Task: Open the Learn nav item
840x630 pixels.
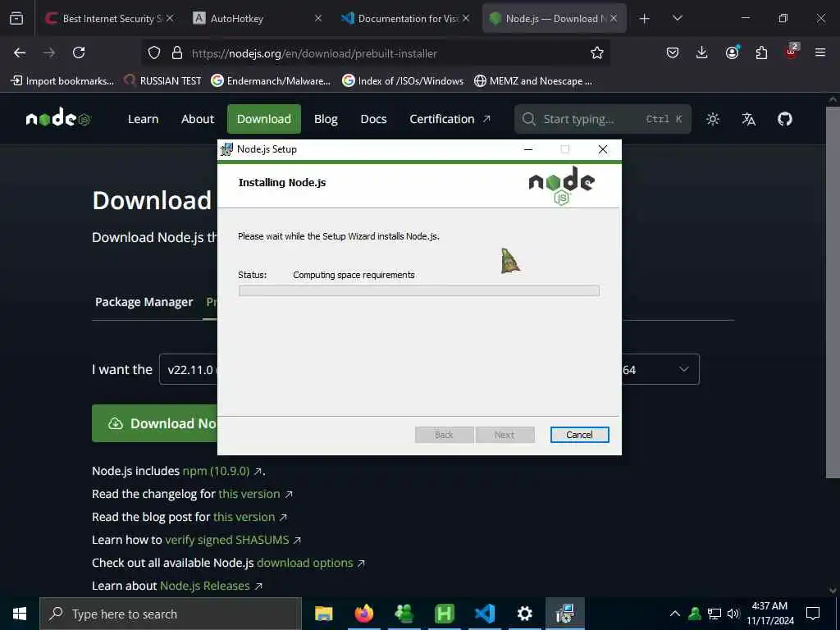Action: pyautogui.click(x=143, y=119)
